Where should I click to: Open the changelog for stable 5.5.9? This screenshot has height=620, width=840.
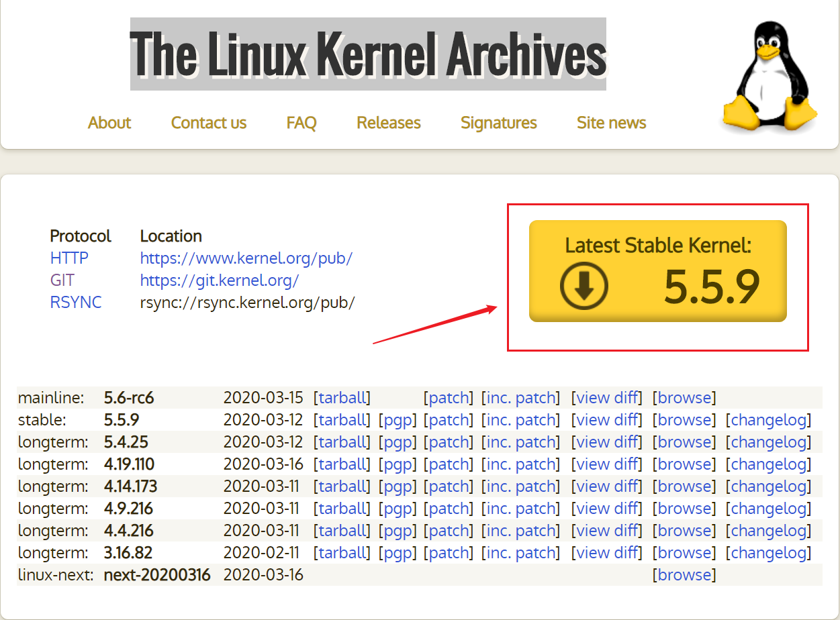[769, 420]
